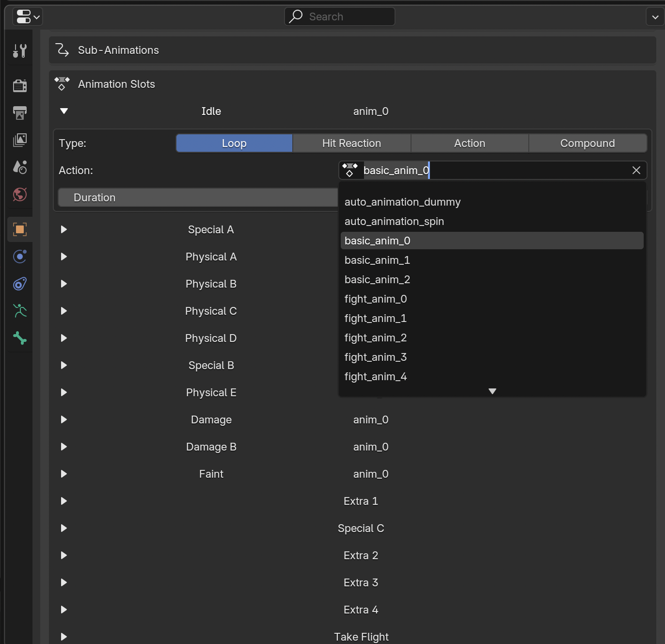
Task: Click anim_0 value in the Idle row
Action: click(371, 111)
